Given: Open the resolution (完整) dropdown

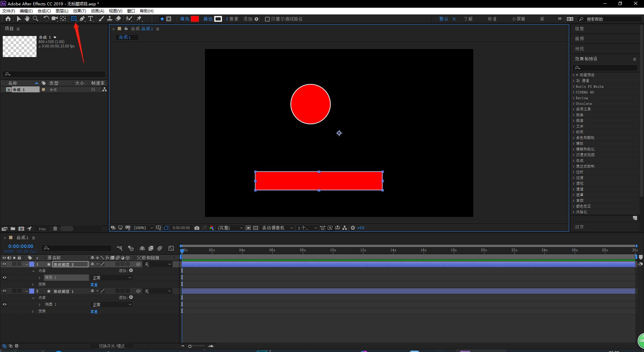Looking at the screenshot, I should click(230, 228).
